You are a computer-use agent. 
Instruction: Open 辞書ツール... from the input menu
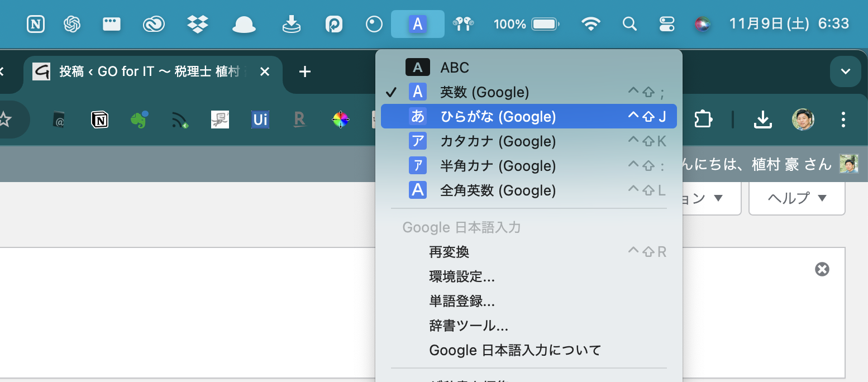pyautogui.click(x=529, y=326)
